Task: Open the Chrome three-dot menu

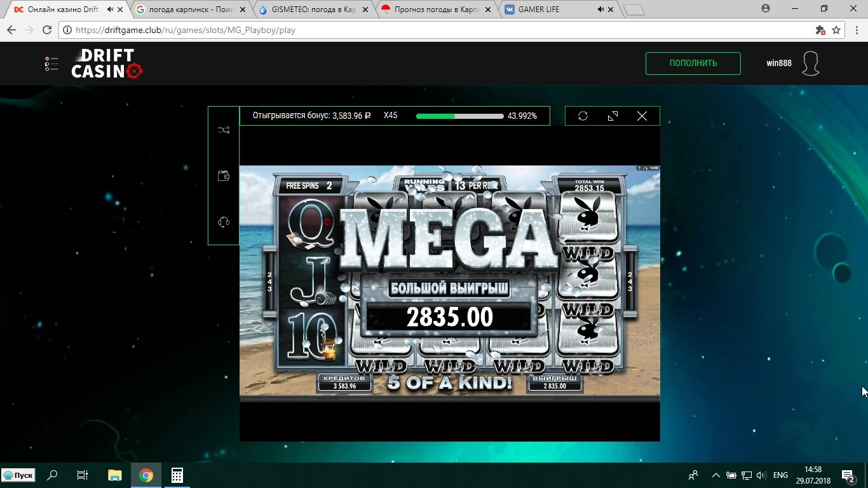Action: pyautogui.click(x=854, y=30)
